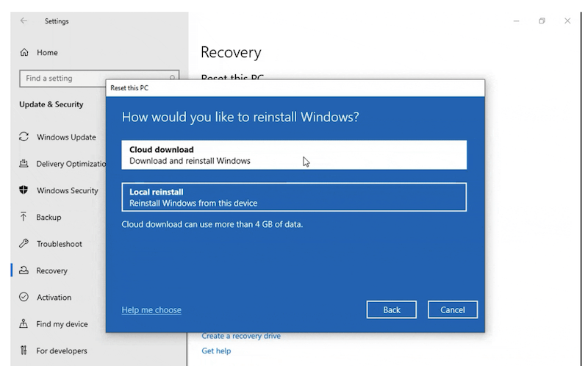Click the Activation checkmark circle icon

[x=24, y=297]
